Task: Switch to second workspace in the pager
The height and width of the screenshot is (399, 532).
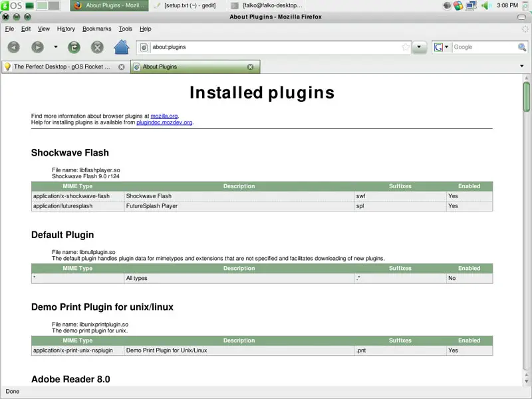Action: (x=54, y=5)
